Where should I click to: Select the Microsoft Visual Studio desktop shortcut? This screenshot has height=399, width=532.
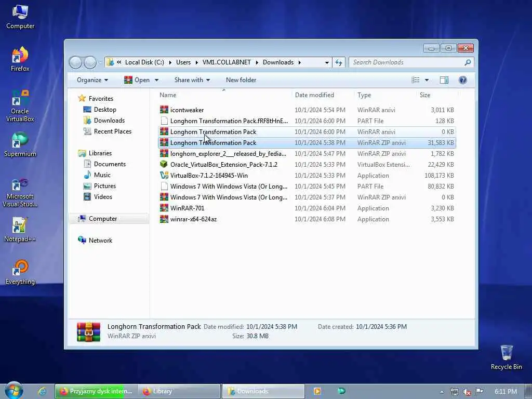[x=20, y=192]
